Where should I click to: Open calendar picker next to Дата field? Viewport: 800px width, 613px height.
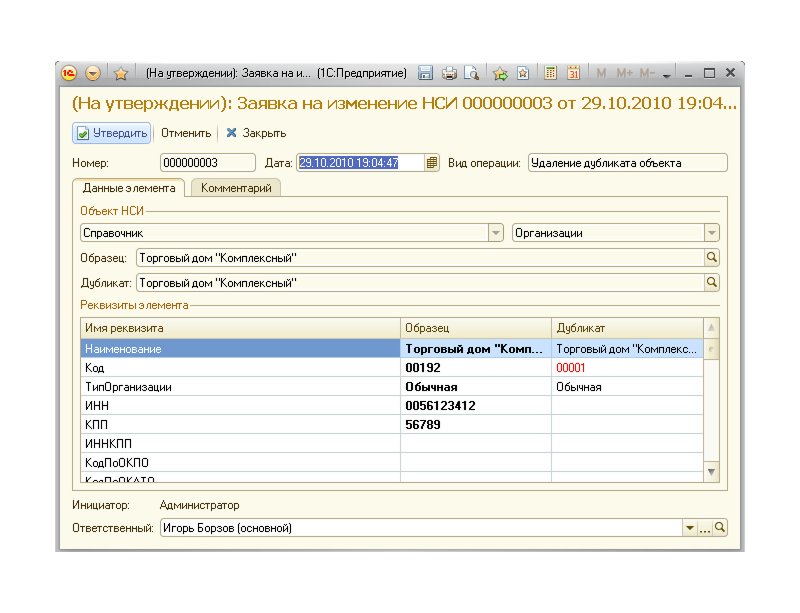point(432,163)
